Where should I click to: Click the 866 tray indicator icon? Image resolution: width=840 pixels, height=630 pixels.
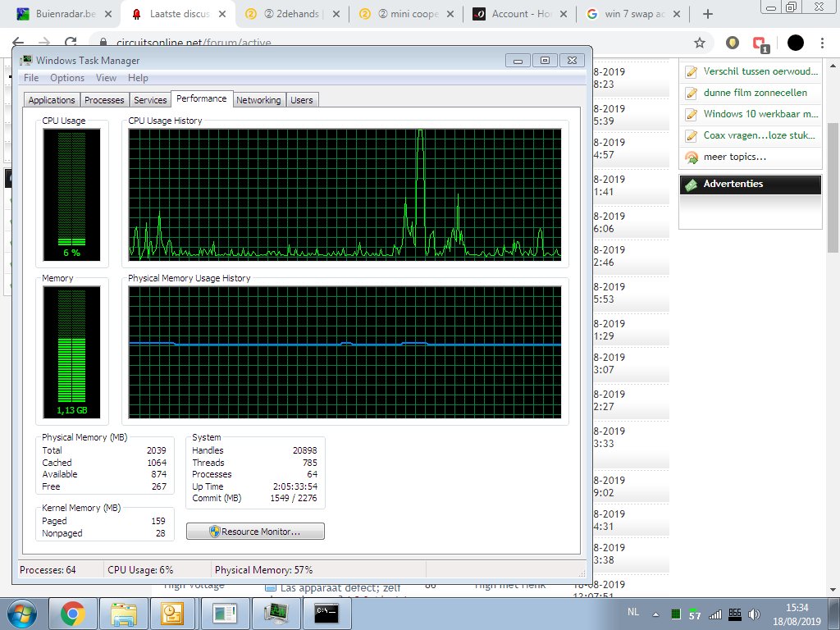click(735, 614)
